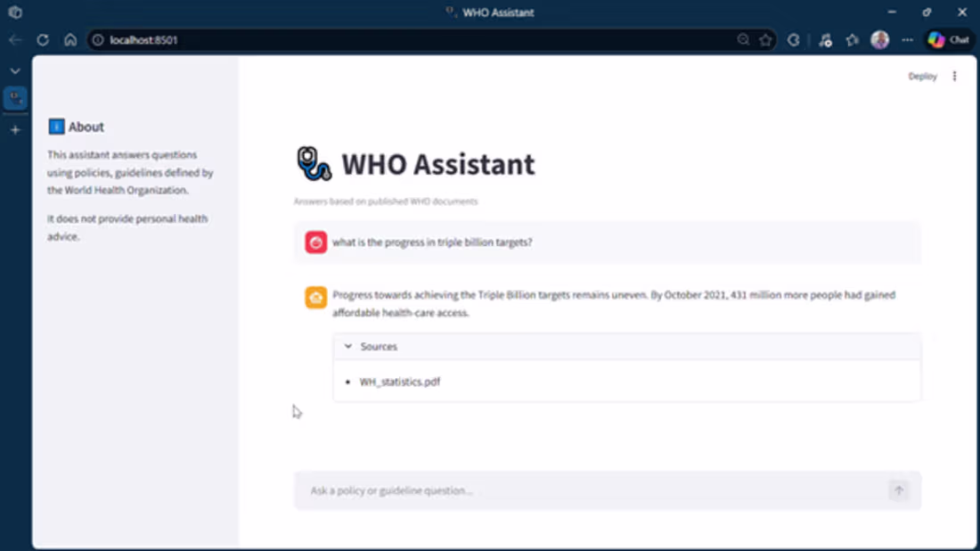Restore down the browser window
Screen dimensions: 980x551
pyautogui.click(x=927, y=12)
